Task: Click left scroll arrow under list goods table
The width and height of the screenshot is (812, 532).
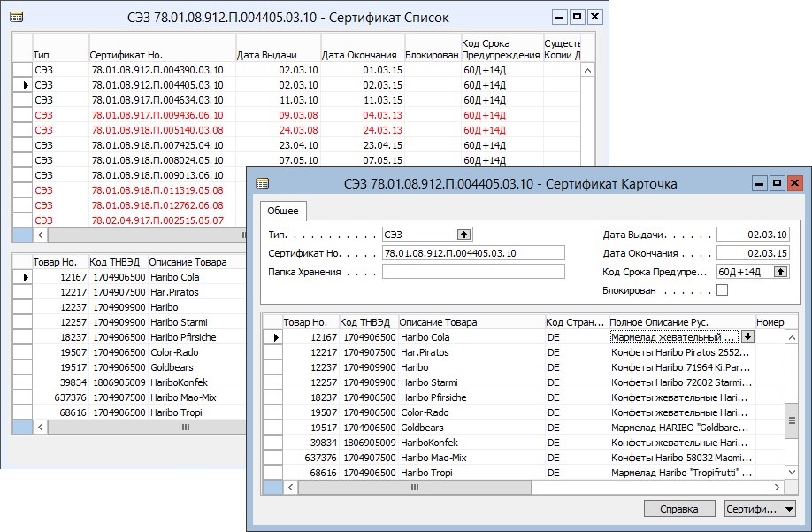Action: tap(41, 428)
